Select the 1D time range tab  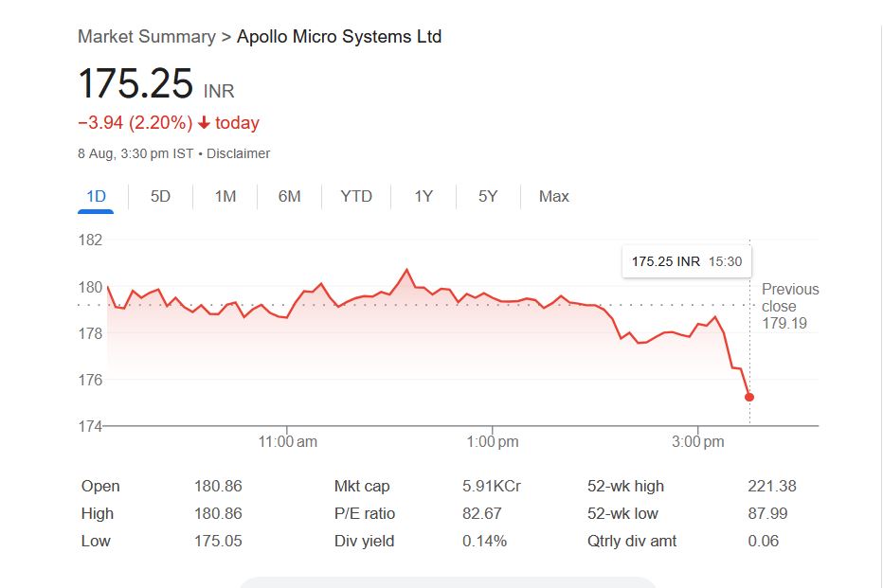(x=96, y=197)
